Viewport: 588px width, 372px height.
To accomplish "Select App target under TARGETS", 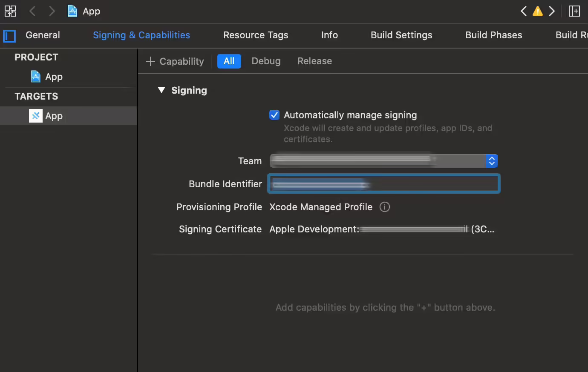I will 54,116.
